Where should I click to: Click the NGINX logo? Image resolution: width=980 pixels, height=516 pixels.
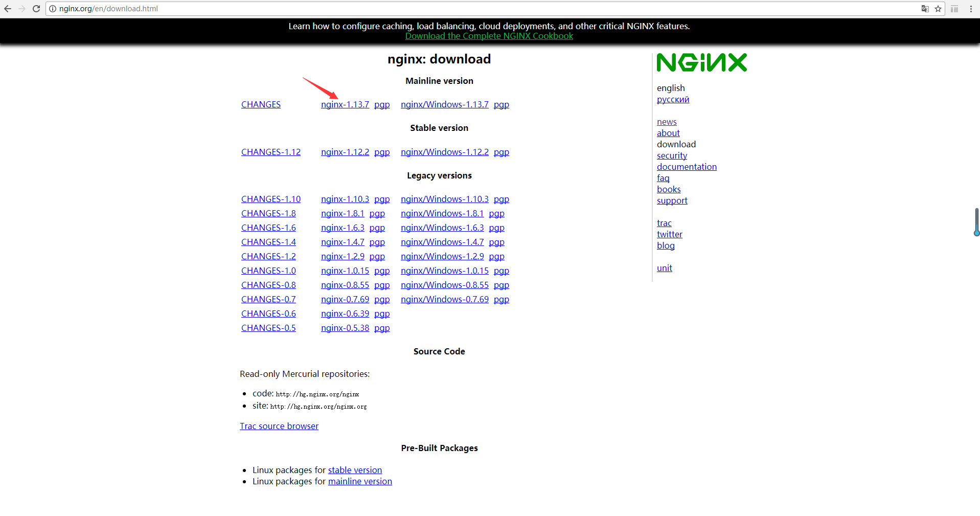(x=702, y=62)
